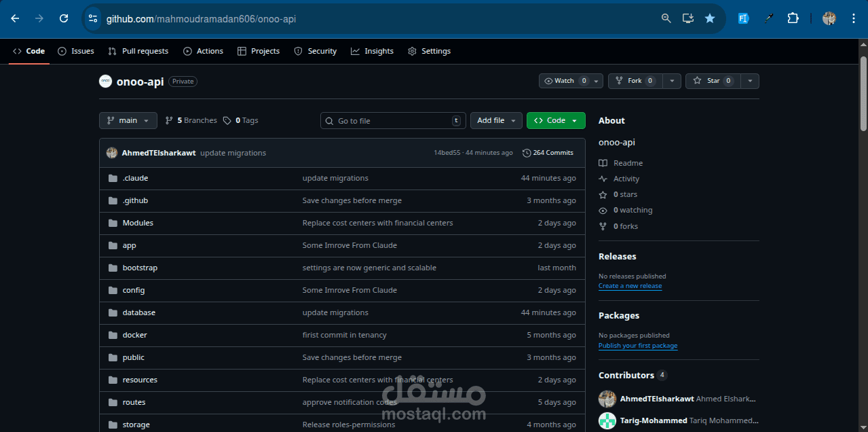This screenshot has height=432, width=868.
Task: Open the site information icon in the address bar
Action: [x=93, y=18]
